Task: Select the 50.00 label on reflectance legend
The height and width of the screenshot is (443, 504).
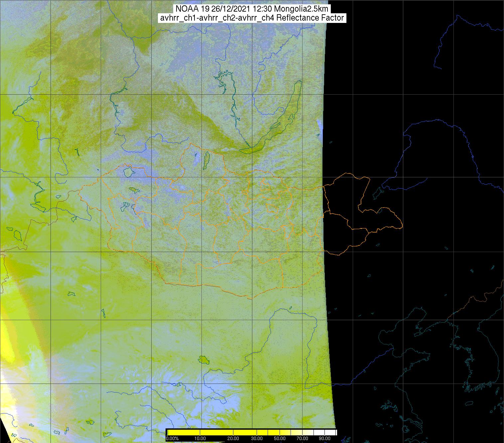Action: click(x=280, y=438)
